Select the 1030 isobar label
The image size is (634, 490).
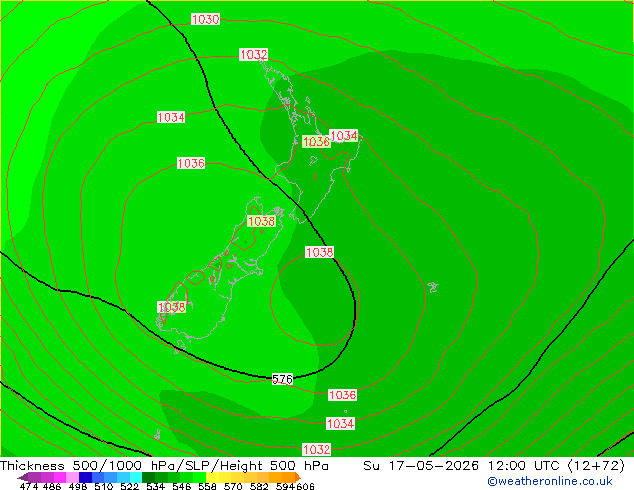[x=205, y=19]
